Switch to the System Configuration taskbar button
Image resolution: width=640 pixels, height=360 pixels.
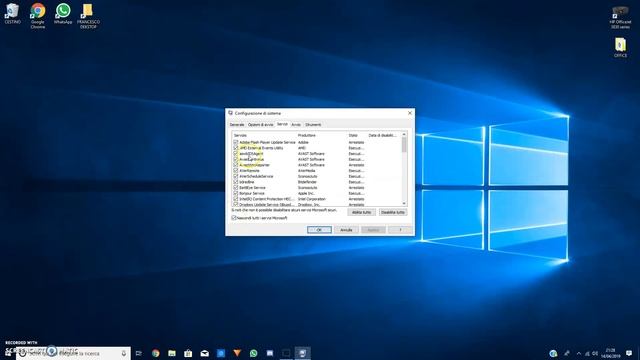click(302, 353)
